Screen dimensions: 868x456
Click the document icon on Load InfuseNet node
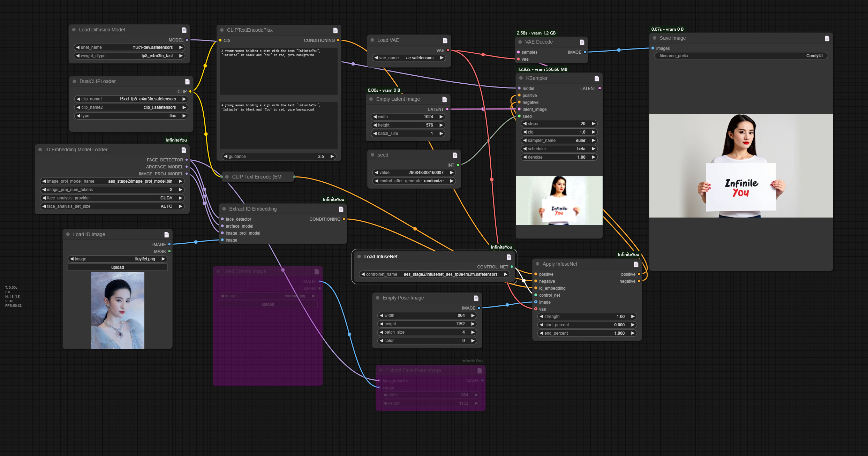pos(509,257)
